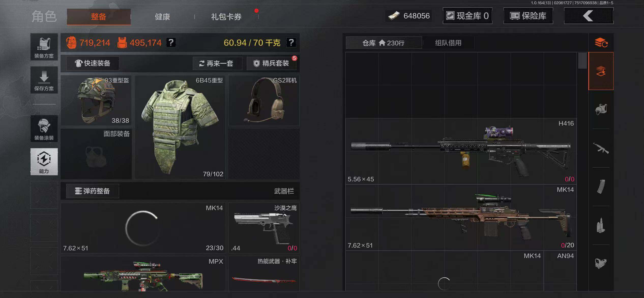This screenshot has width=644, height=298.
Task: Open the weight limit help question mark
Action: [x=291, y=43]
